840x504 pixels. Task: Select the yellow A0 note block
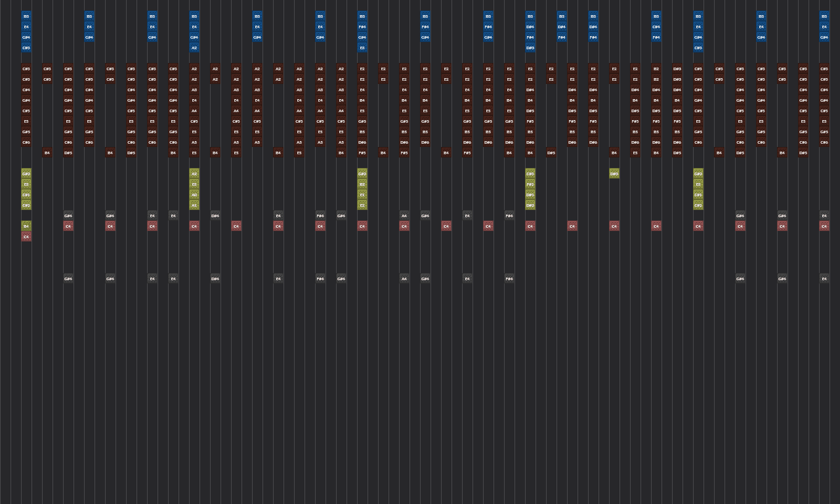tap(194, 195)
